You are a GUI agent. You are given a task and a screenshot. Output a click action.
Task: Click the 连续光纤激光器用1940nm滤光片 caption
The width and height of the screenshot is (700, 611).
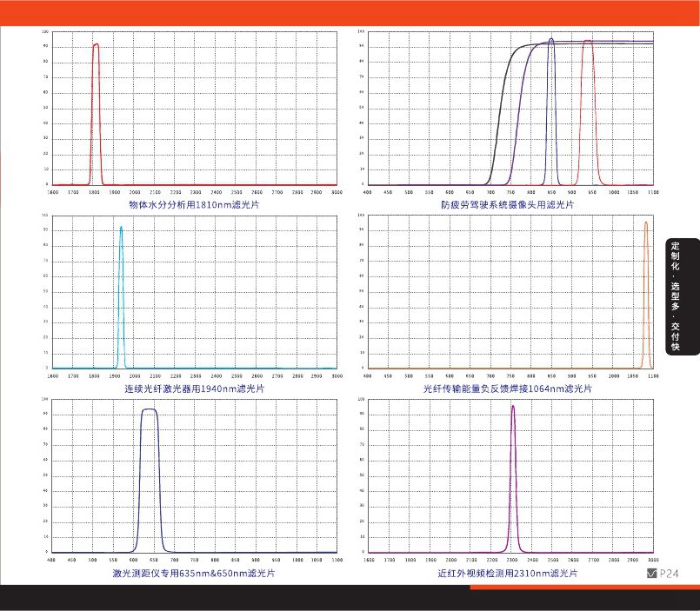tap(194, 389)
